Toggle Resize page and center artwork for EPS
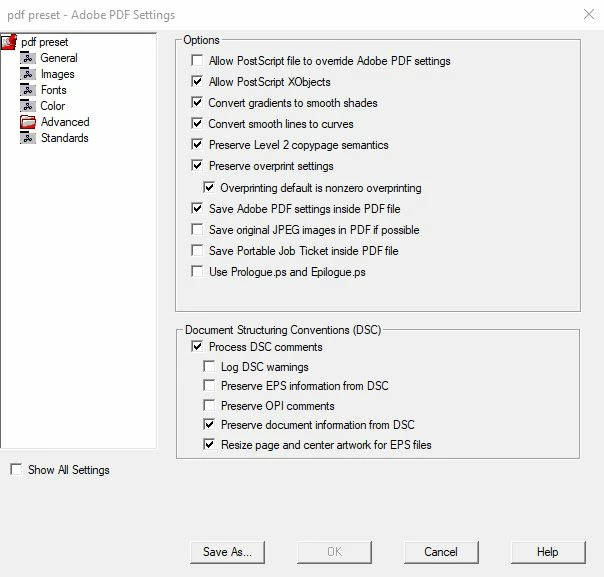 click(x=209, y=444)
